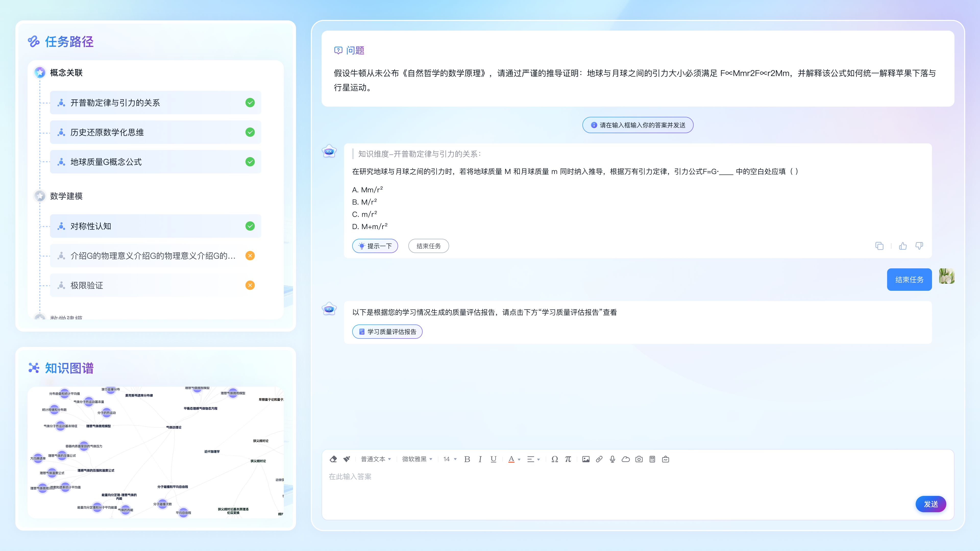Image resolution: width=980 pixels, height=551 pixels.
Task: Toggle underline formatting
Action: 493,459
